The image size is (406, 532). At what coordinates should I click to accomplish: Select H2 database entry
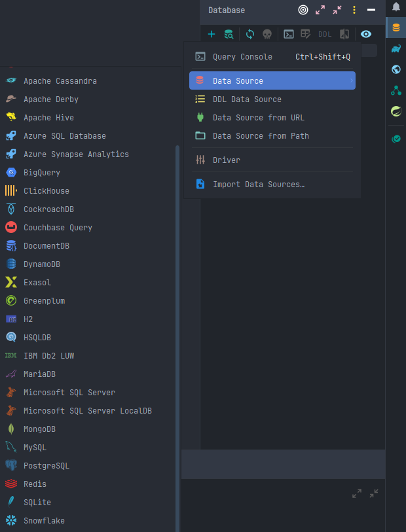pos(89,319)
